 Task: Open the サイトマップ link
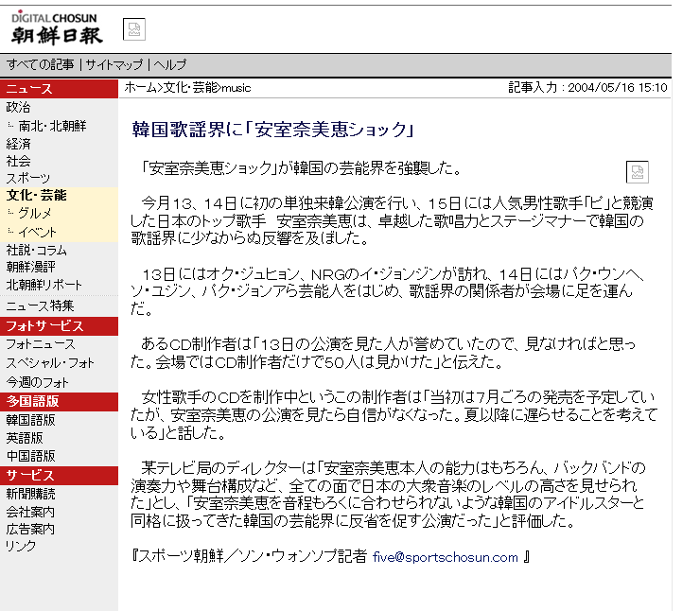114,64
